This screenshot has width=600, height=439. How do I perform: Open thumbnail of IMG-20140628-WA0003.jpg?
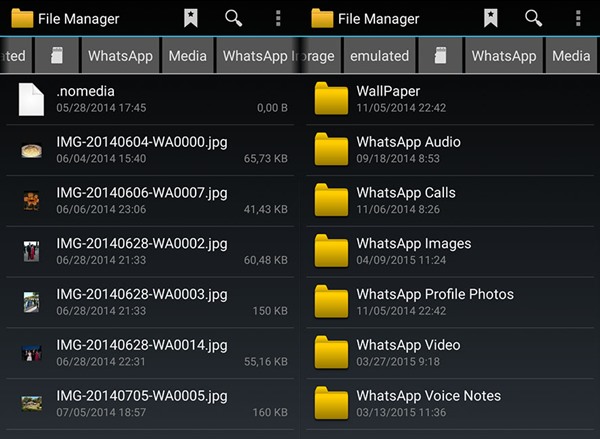pyautogui.click(x=31, y=302)
